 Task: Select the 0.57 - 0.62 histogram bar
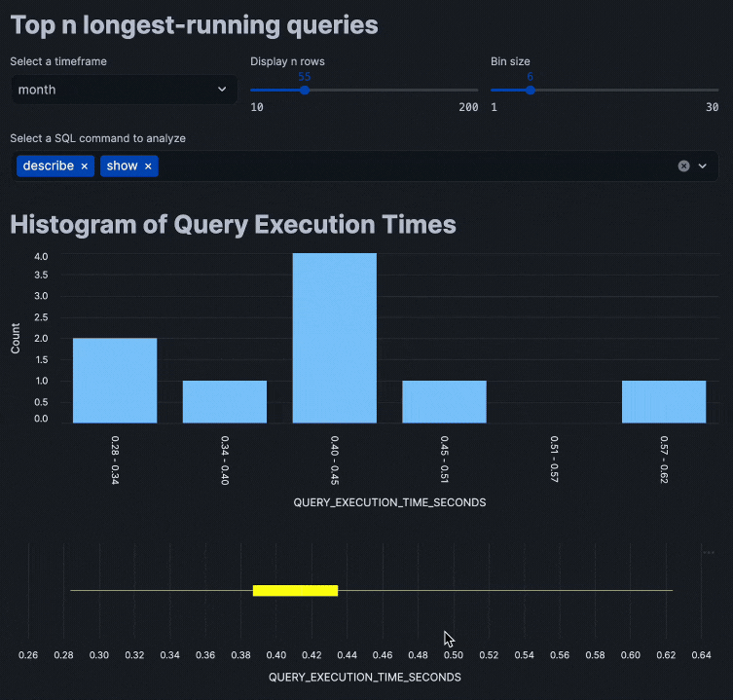point(664,401)
